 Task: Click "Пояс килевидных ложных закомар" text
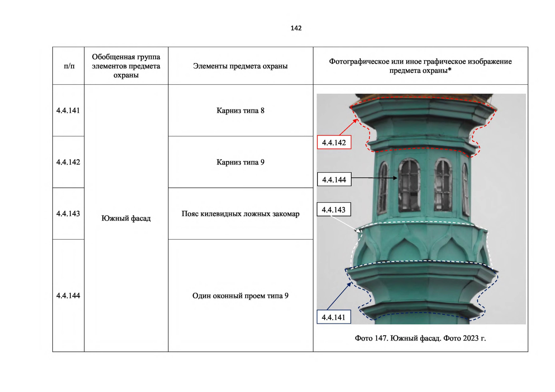[x=240, y=214]
